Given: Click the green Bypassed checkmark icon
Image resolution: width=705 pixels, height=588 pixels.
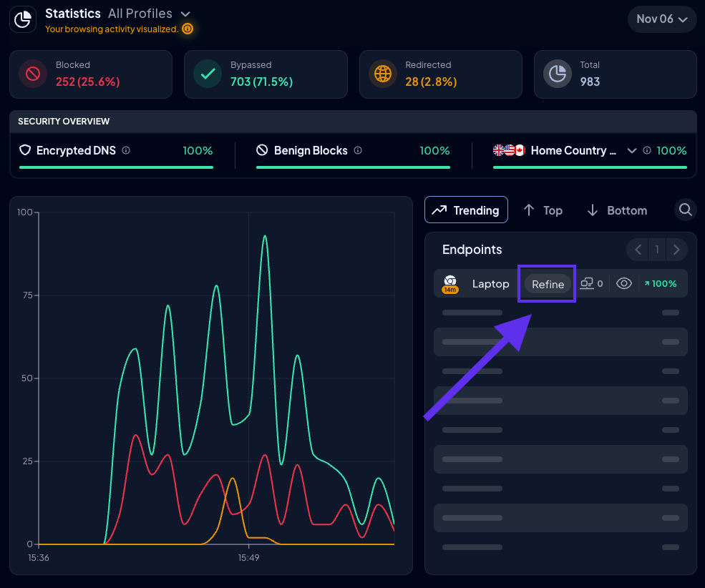Looking at the screenshot, I should coord(208,74).
